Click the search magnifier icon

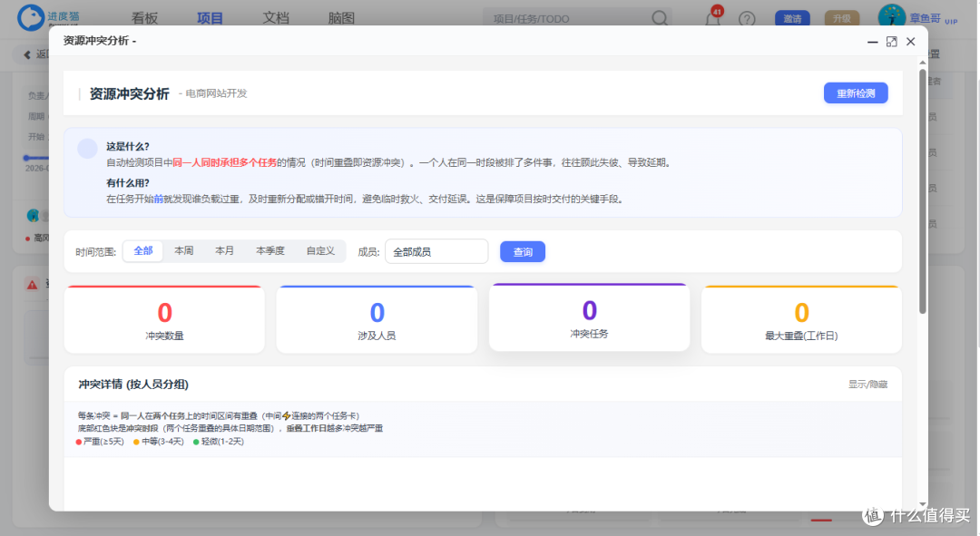pos(660,18)
